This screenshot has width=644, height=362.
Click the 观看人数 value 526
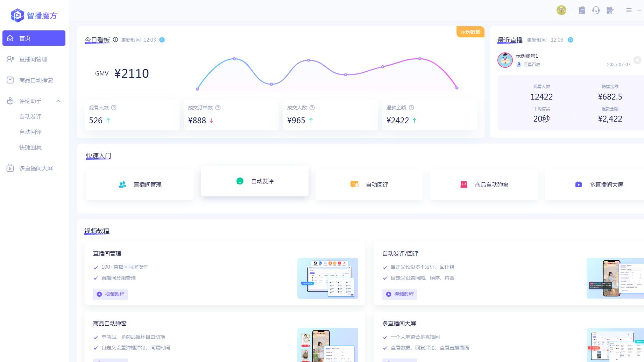(96, 121)
